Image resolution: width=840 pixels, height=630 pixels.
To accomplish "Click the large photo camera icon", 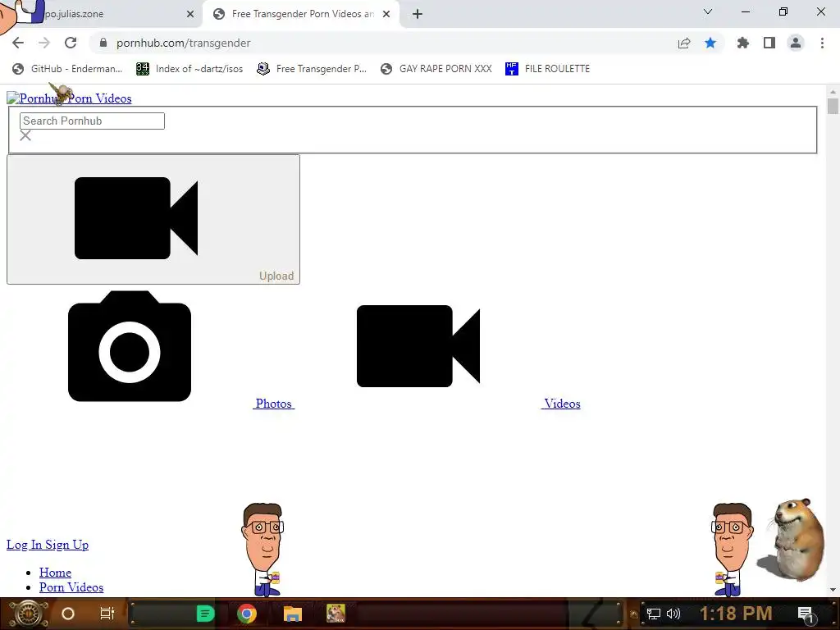I will coord(130,346).
